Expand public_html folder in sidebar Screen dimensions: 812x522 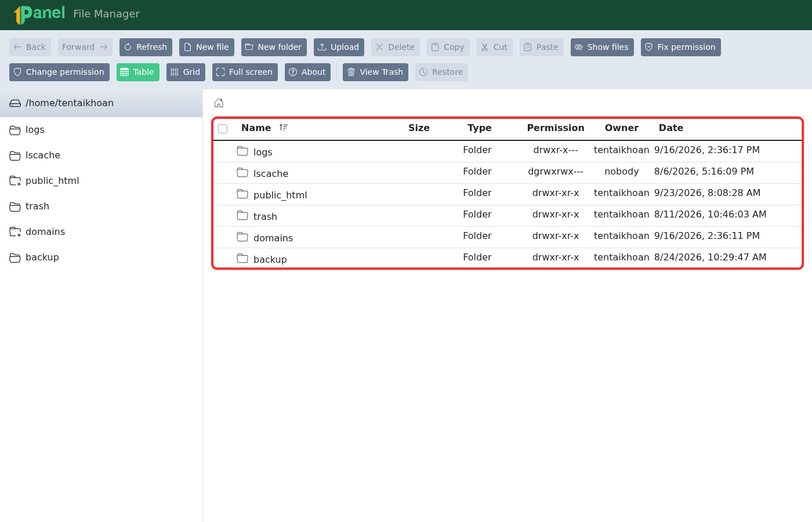(101, 181)
